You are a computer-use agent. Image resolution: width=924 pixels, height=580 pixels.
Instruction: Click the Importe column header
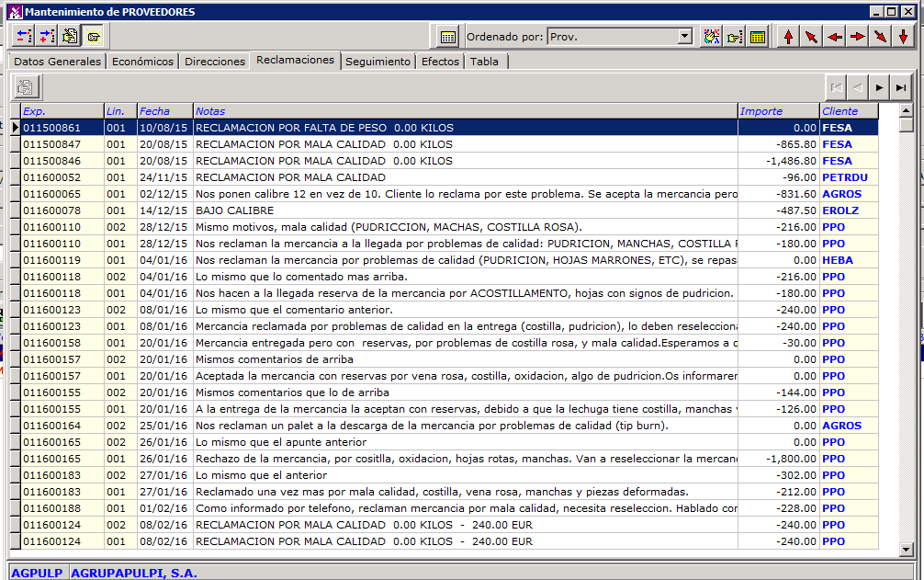pyautogui.click(x=778, y=111)
